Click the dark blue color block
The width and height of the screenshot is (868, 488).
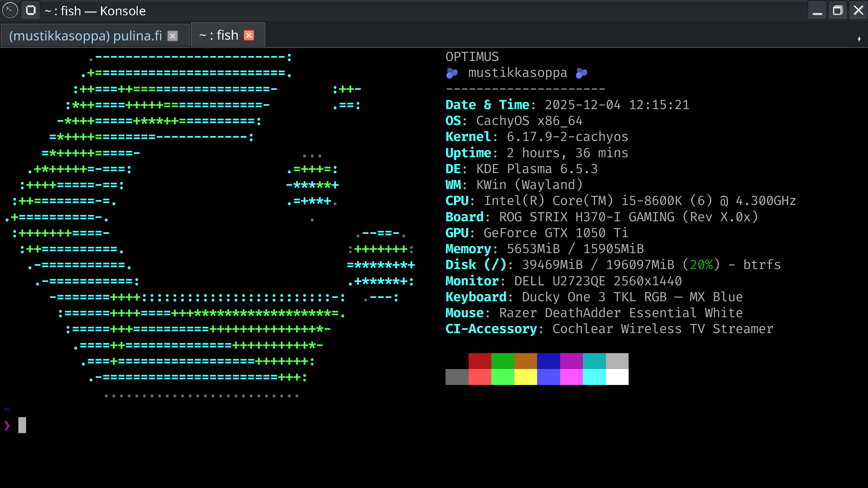(x=548, y=361)
